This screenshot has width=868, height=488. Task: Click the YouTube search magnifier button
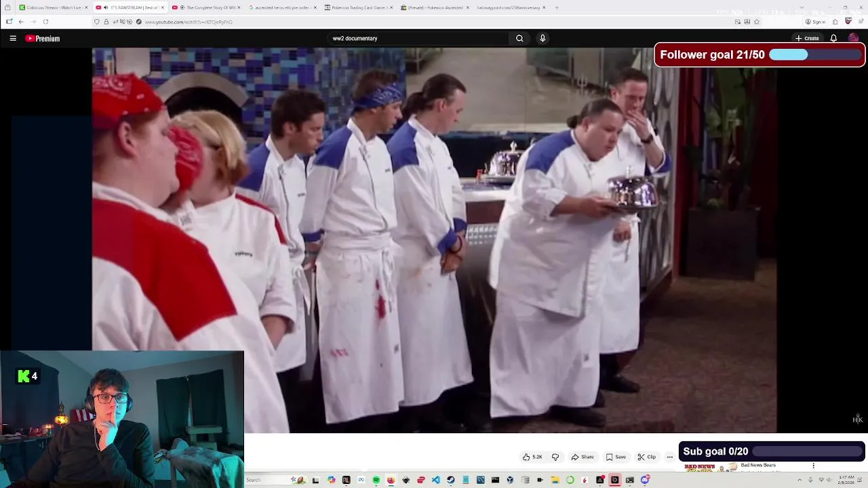point(519,39)
